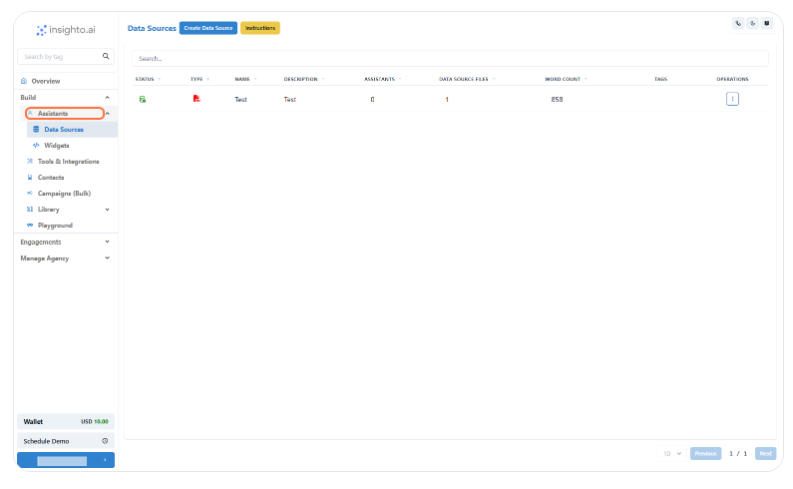This screenshot has width=793, height=489.
Task: Click the Widgets code icon
Action: (36, 145)
